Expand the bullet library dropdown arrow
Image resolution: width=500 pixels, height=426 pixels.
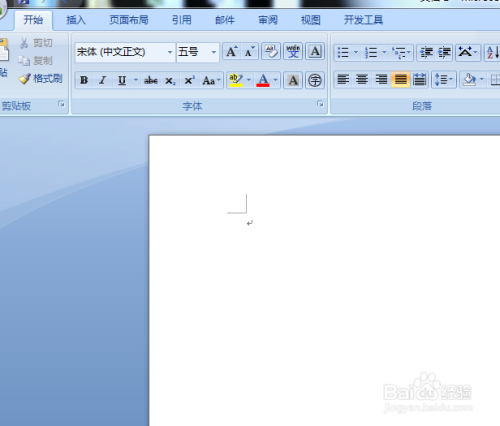(356, 52)
